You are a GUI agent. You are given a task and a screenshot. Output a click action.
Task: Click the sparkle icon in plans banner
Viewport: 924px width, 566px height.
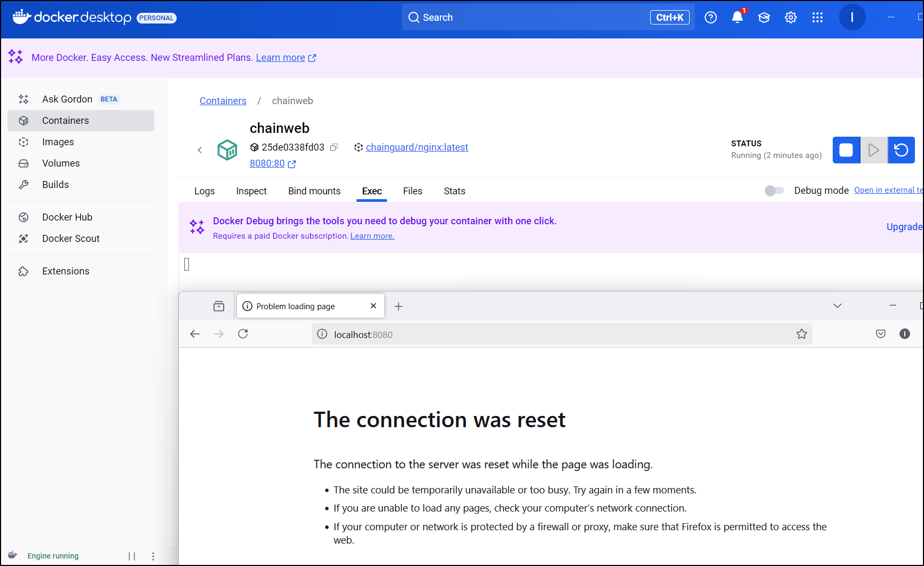pyautogui.click(x=15, y=57)
